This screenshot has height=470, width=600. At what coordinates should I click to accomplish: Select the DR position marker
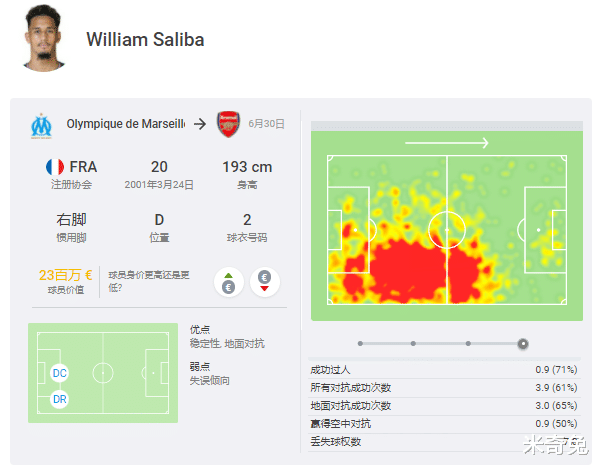pyautogui.click(x=60, y=399)
